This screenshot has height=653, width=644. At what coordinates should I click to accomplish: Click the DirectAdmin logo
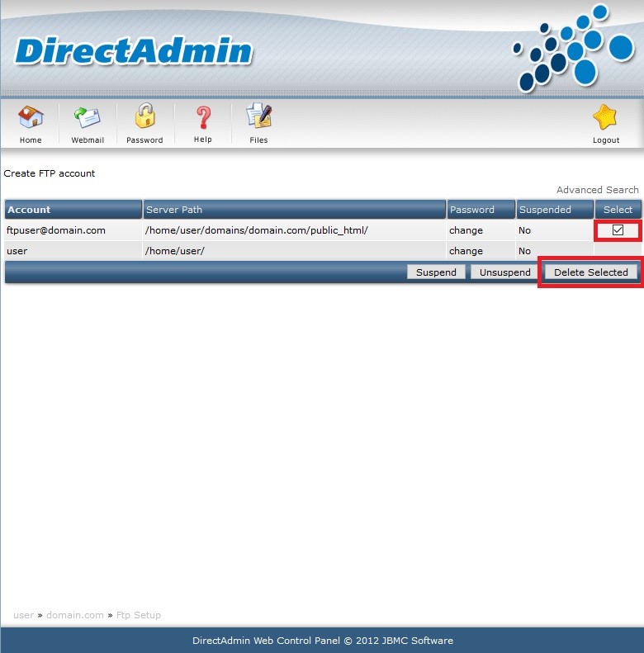tap(134, 51)
